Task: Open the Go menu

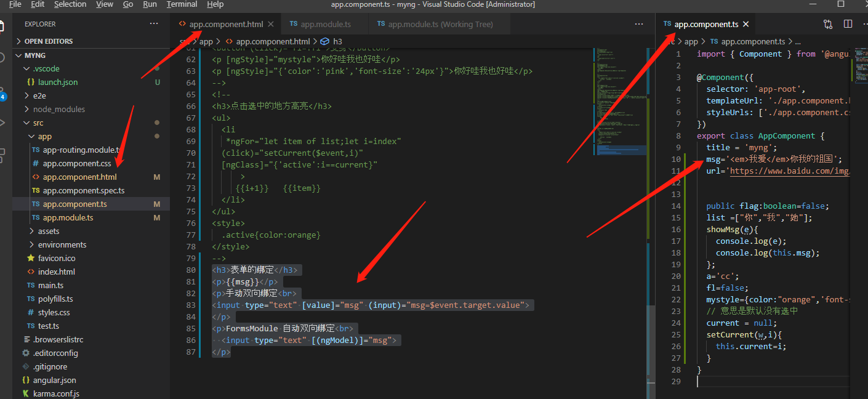Action: tap(128, 4)
